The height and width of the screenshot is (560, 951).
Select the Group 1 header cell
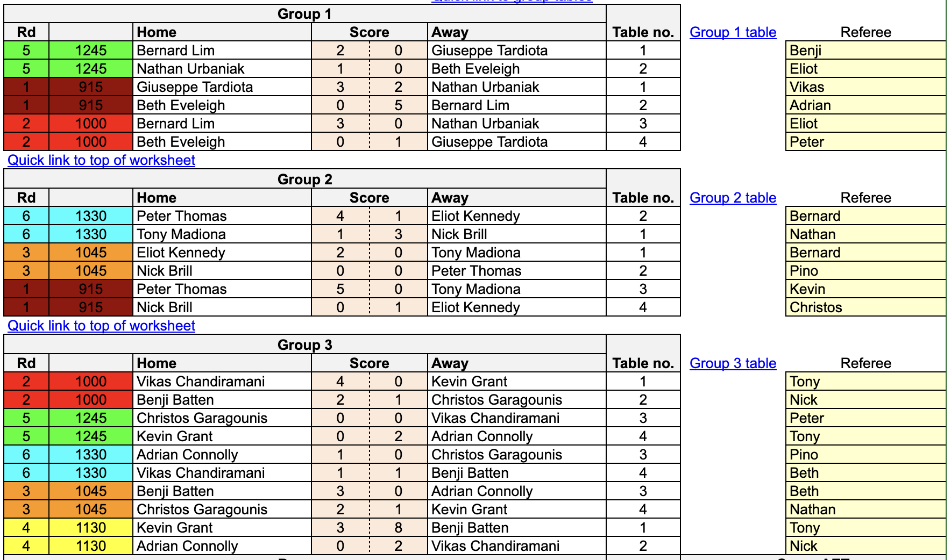305,14
